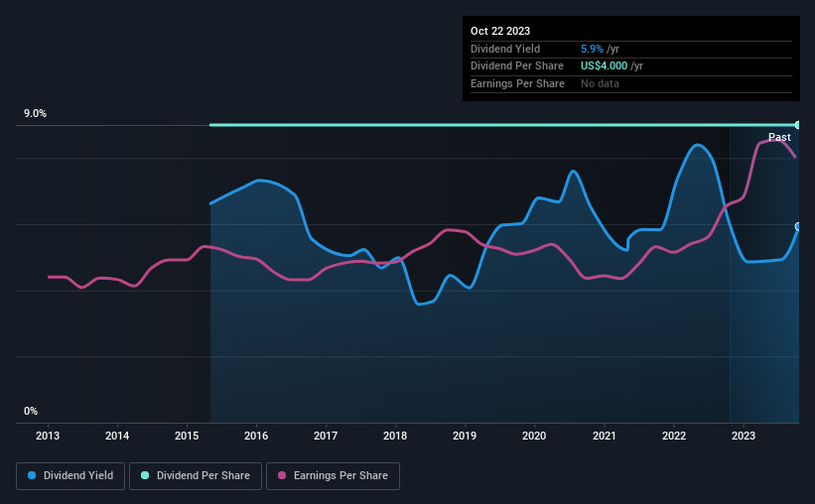Click the 2021 label on the x-axis

(x=604, y=436)
